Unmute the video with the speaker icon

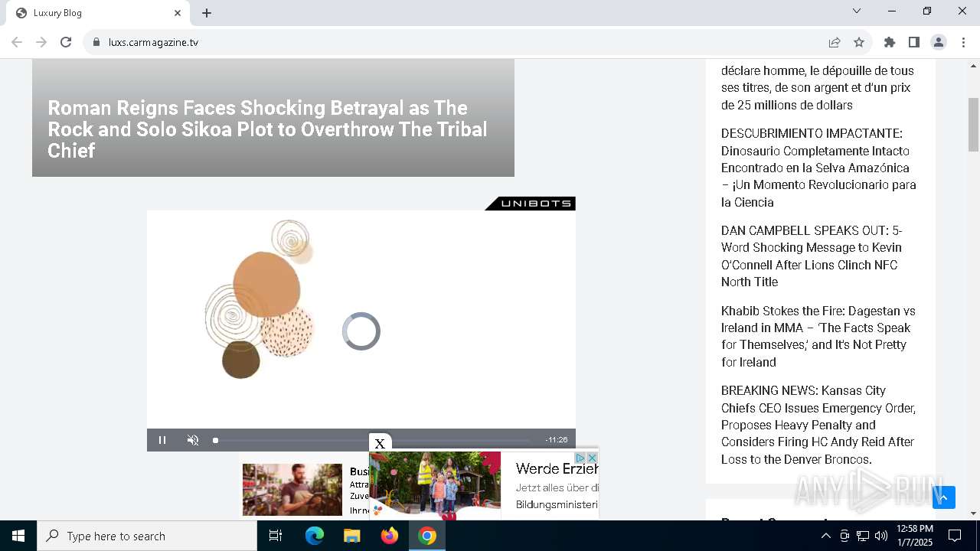click(x=193, y=440)
